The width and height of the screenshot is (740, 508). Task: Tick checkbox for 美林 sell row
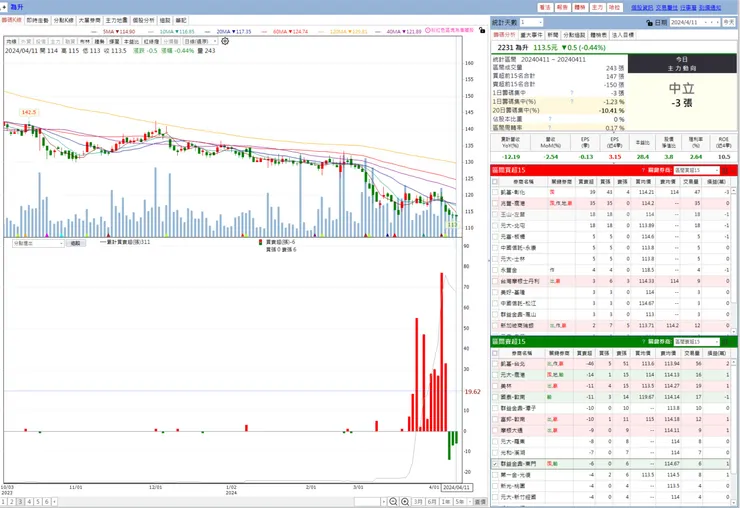pyautogui.click(x=495, y=386)
